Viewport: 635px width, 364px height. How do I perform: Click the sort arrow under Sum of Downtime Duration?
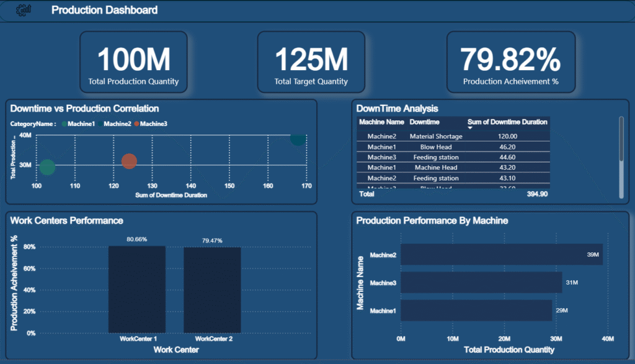(x=470, y=128)
